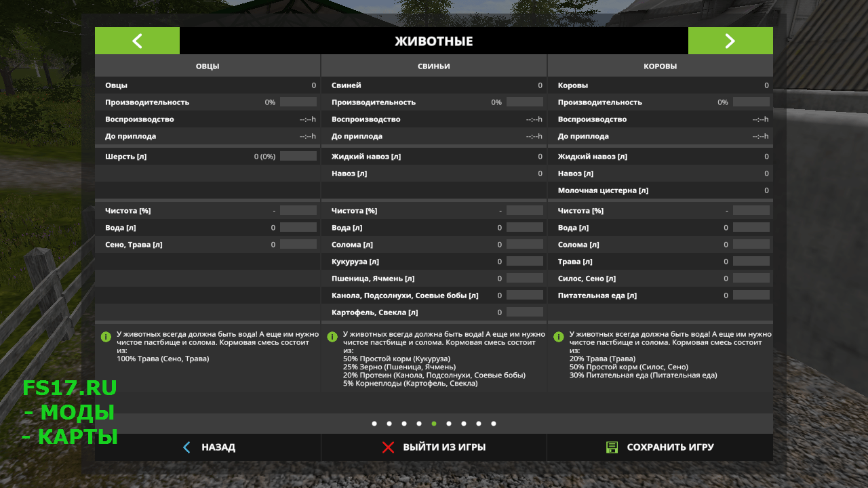Click info icon in sheep column
This screenshot has width=868, height=488.
[x=106, y=337]
